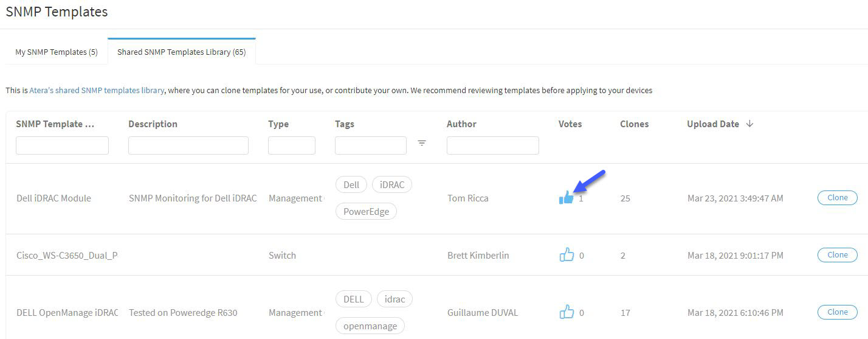Clone the DELL OpenManage iDRAC template
Screen dimensions: 868x339
(x=837, y=312)
